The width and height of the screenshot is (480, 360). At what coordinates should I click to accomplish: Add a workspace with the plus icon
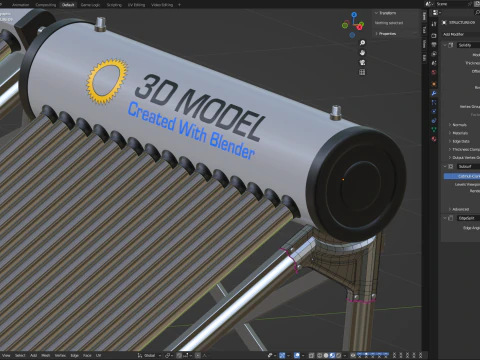point(179,5)
